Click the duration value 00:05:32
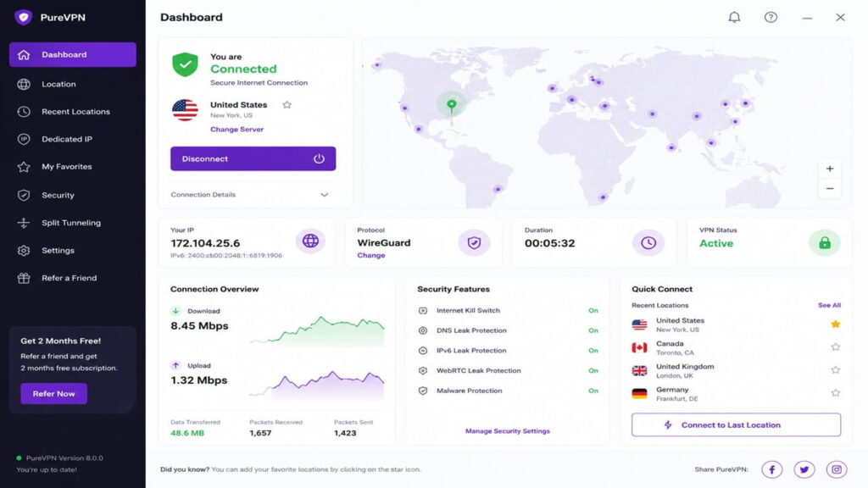868x488 pixels. tap(549, 243)
